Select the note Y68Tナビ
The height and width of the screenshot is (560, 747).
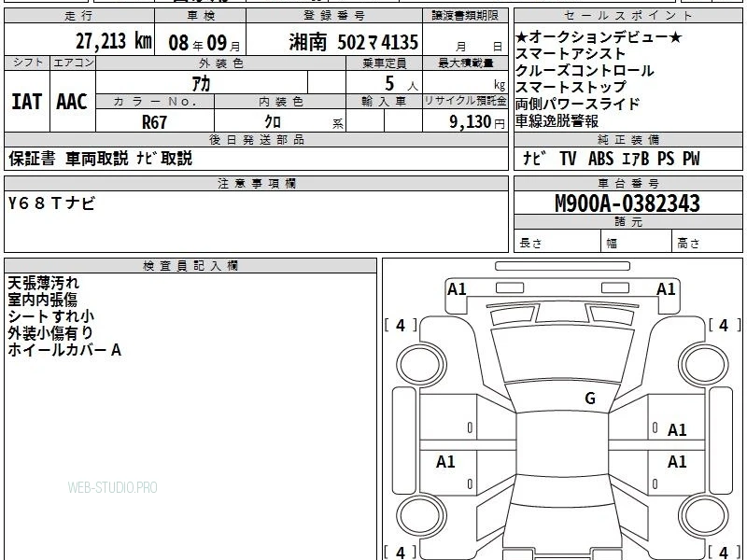pos(51,203)
